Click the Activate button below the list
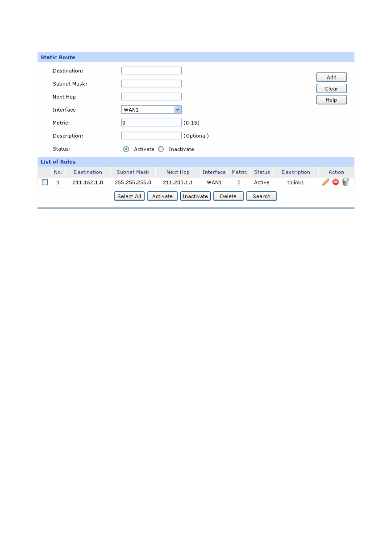 162,196
